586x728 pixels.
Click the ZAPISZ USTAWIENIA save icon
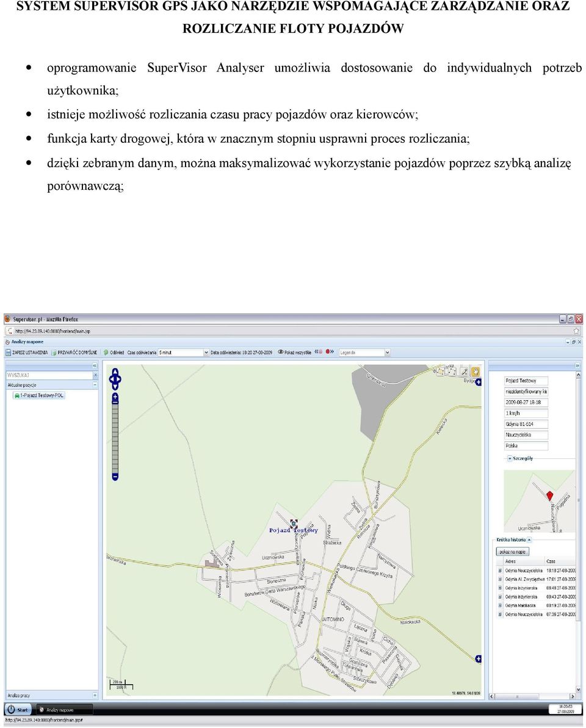(8, 353)
